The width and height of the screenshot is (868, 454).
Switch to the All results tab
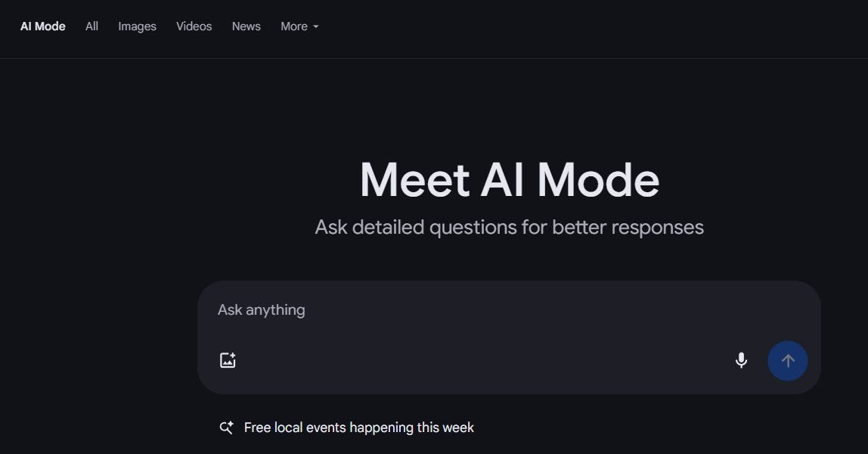tap(91, 26)
